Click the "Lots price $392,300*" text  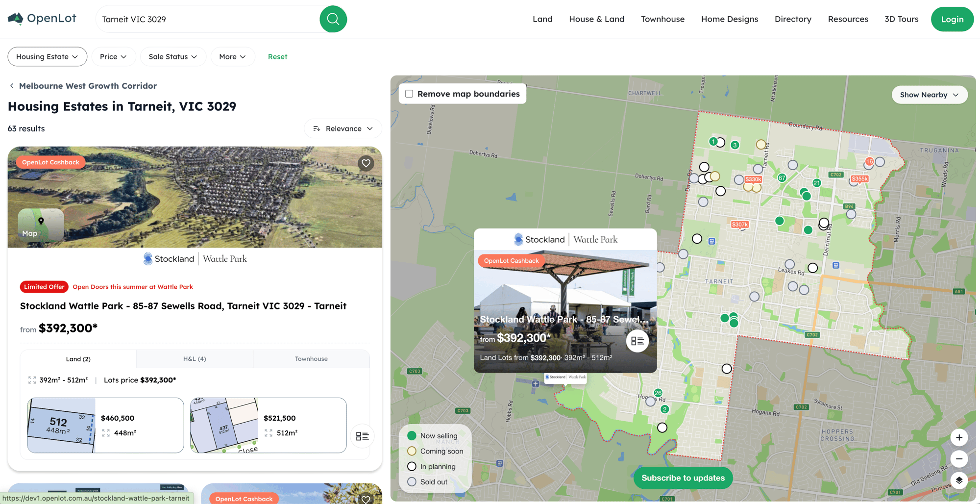pos(140,380)
